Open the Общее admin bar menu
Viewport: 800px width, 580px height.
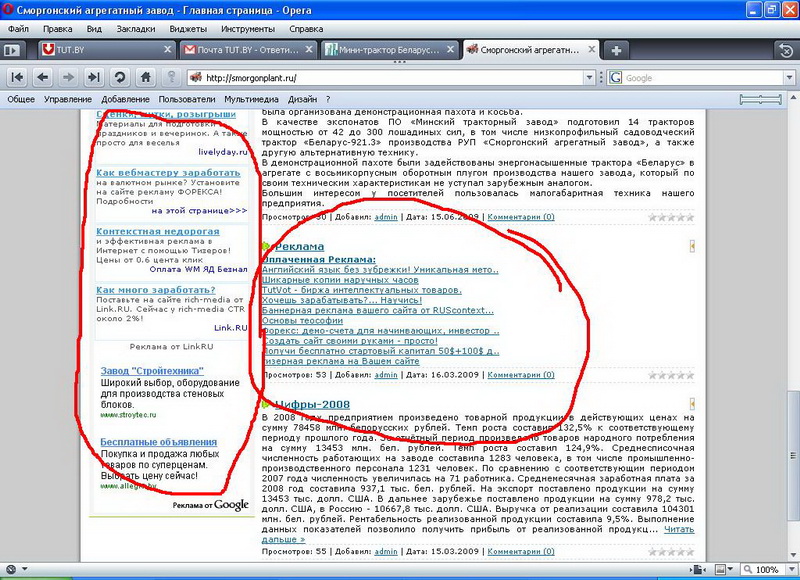(21, 99)
